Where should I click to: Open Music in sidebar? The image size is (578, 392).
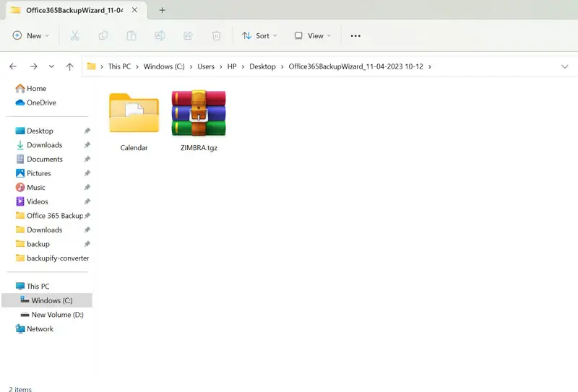pos(30,187)
